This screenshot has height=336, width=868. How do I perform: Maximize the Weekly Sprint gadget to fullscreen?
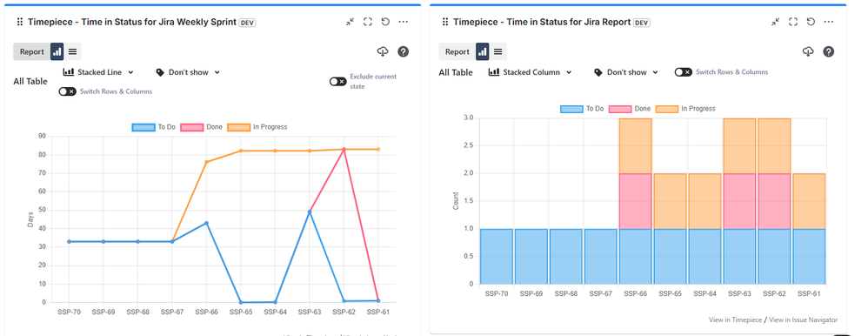[368, 22]
